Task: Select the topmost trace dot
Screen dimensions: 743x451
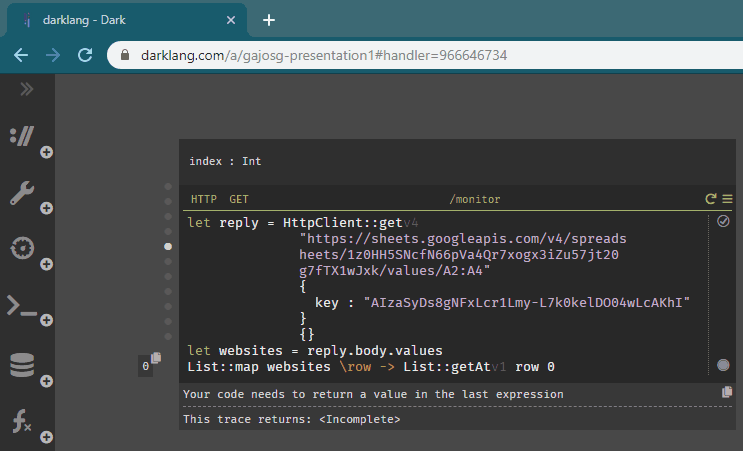Action: click(x=168, y=186)
